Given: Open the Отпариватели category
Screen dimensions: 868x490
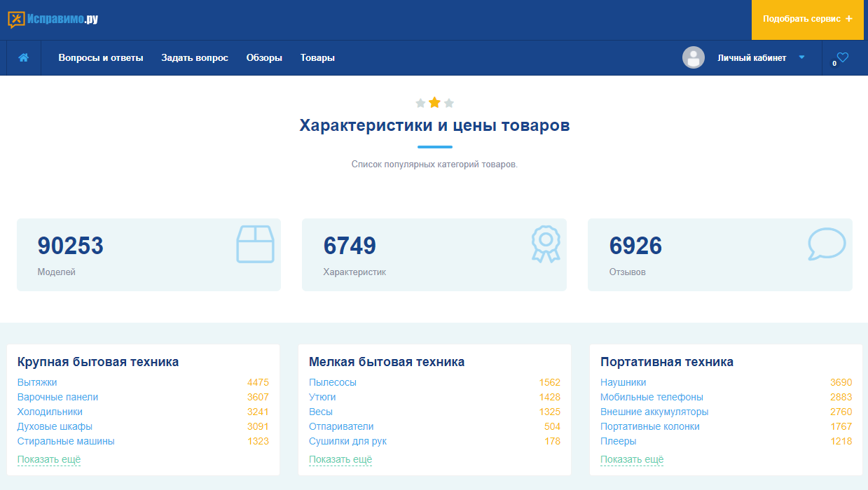Looking at the screenshot, I should click(x=341, y=426).
